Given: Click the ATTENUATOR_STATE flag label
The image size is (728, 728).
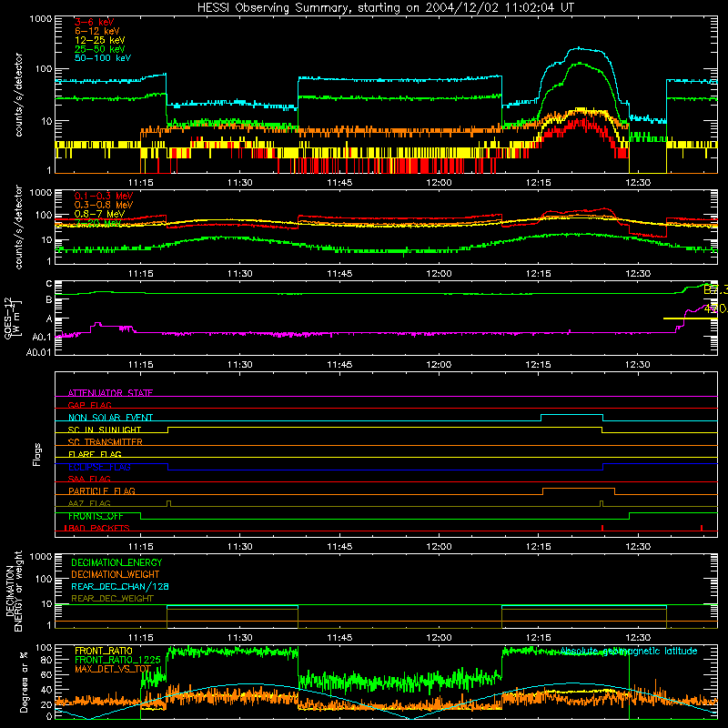Looking at the screenshot, I should point(110,393).
